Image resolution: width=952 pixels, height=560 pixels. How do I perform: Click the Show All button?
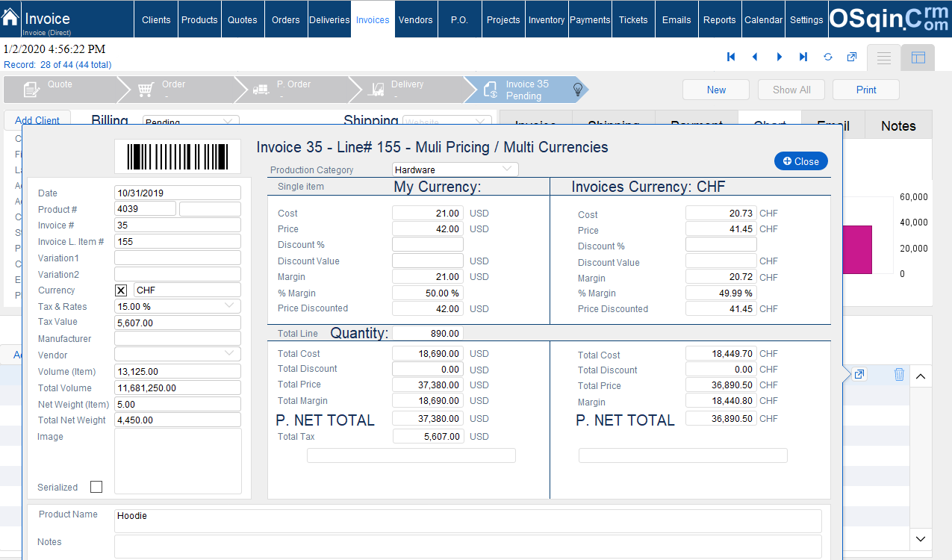click(791, 90)
